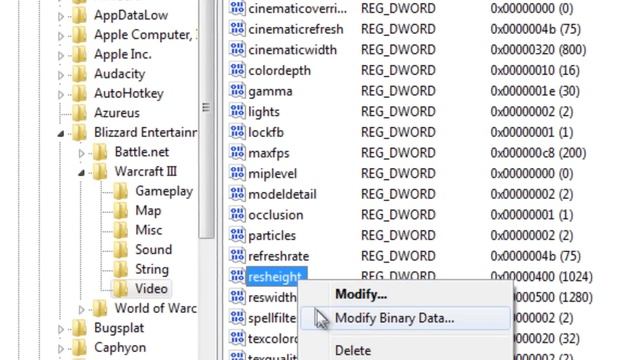Click the Sound folder icon

pos(120,250)
